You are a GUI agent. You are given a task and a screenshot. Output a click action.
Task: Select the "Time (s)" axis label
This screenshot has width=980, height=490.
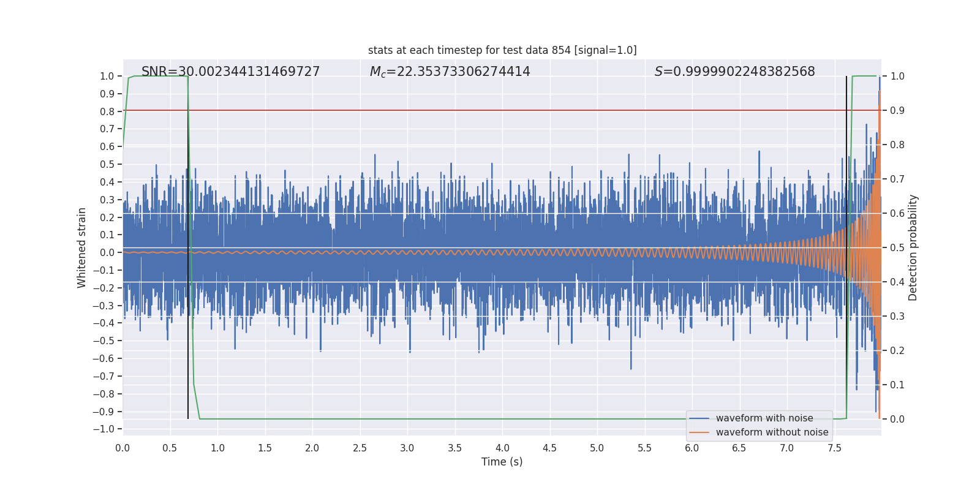502,462
